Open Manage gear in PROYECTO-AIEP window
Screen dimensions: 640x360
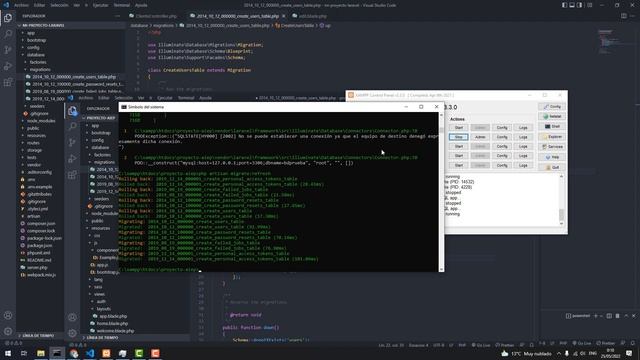click(x=72, y=333)
